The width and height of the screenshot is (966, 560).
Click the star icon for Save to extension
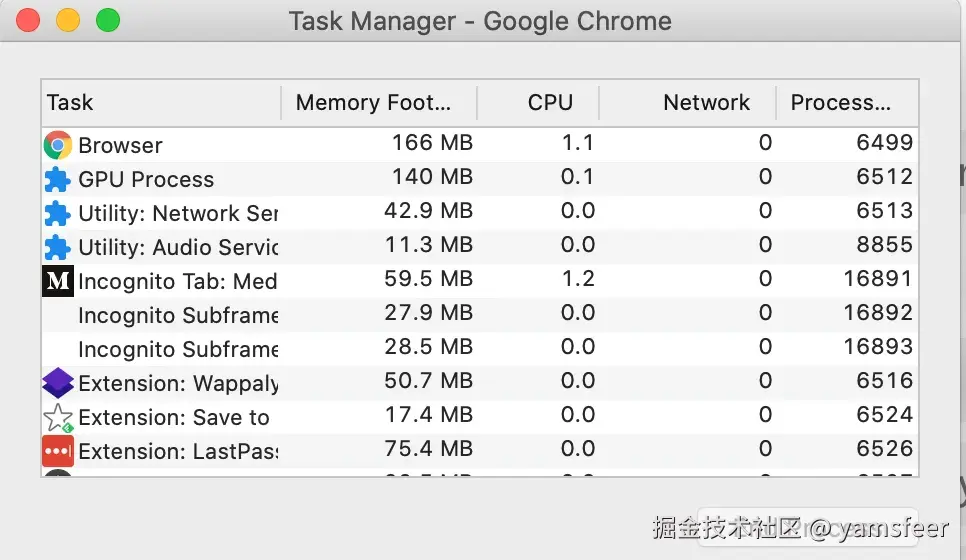(x=58, y=417)
